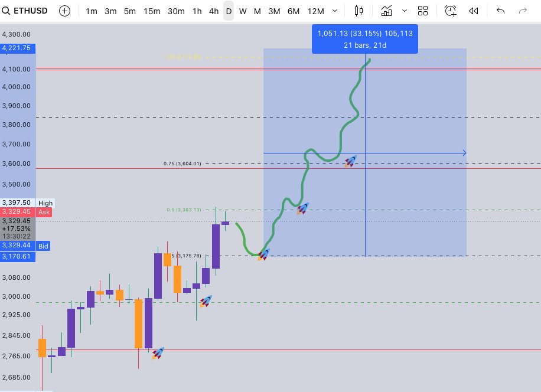Create an alert with the clock icon
Image resolution: width=541 pixels, height=392 pixels.
(x=450, y=11)
